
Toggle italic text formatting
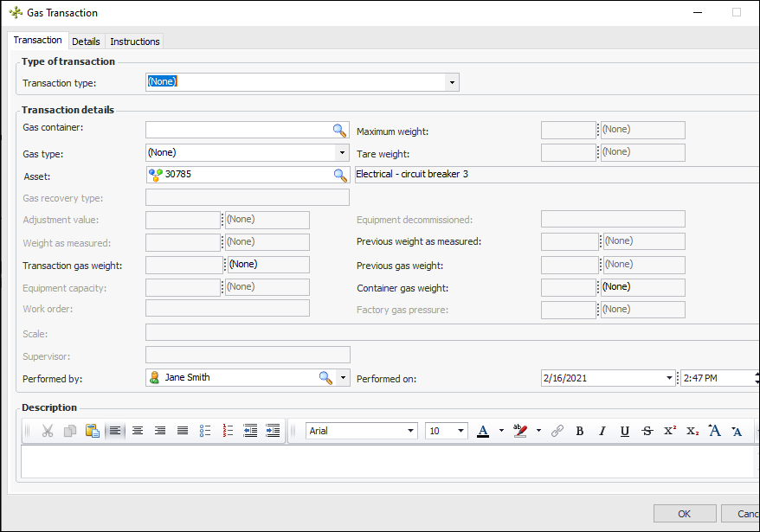point(602,431)
